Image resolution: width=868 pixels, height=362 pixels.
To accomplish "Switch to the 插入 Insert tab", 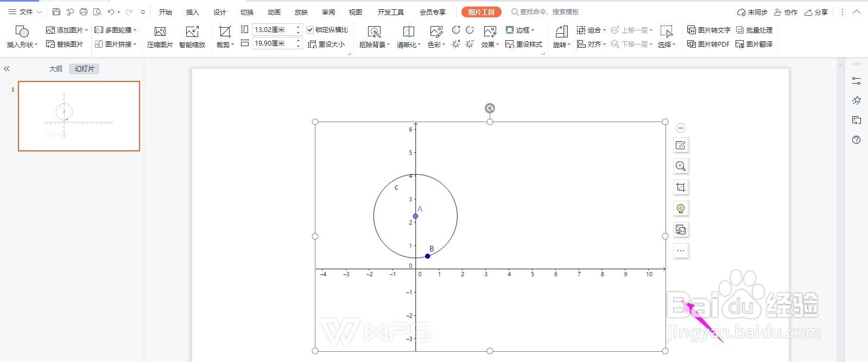I will point(193,12).
